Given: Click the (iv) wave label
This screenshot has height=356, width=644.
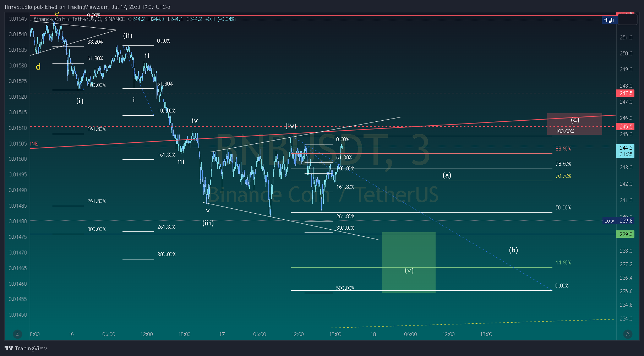Looking at the screenshot, I should point(291,126).
